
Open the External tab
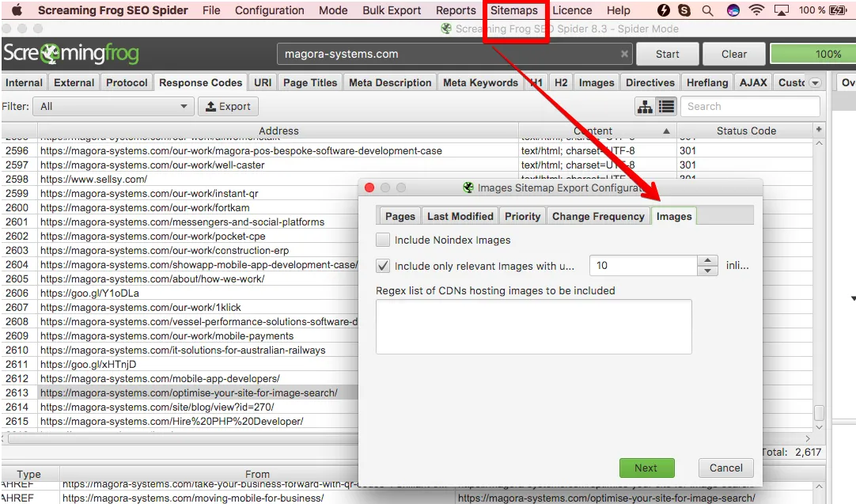pos(74,82)
